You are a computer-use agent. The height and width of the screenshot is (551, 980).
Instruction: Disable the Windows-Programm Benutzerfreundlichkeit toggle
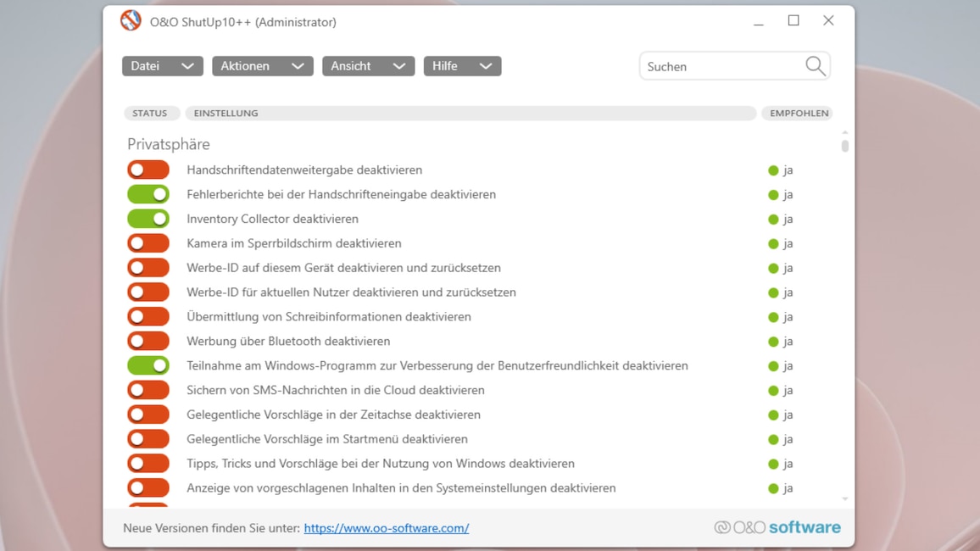pos(148,365)
